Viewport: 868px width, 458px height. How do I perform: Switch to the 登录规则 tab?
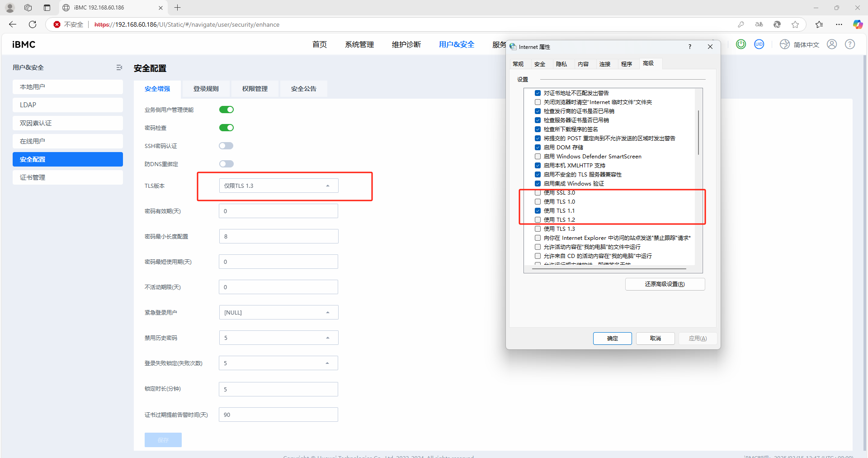[206, 89]
